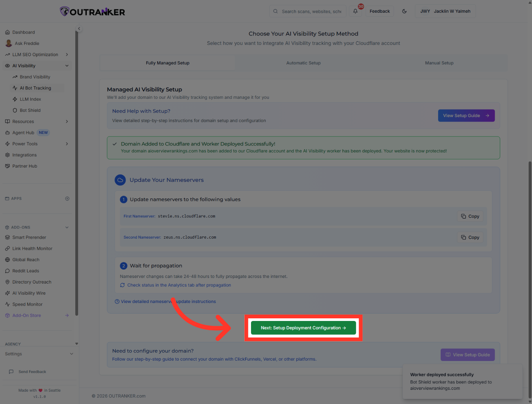Click the Feedback button in header
This screenshot has height=404, width=532.
(x=379, y=11)
